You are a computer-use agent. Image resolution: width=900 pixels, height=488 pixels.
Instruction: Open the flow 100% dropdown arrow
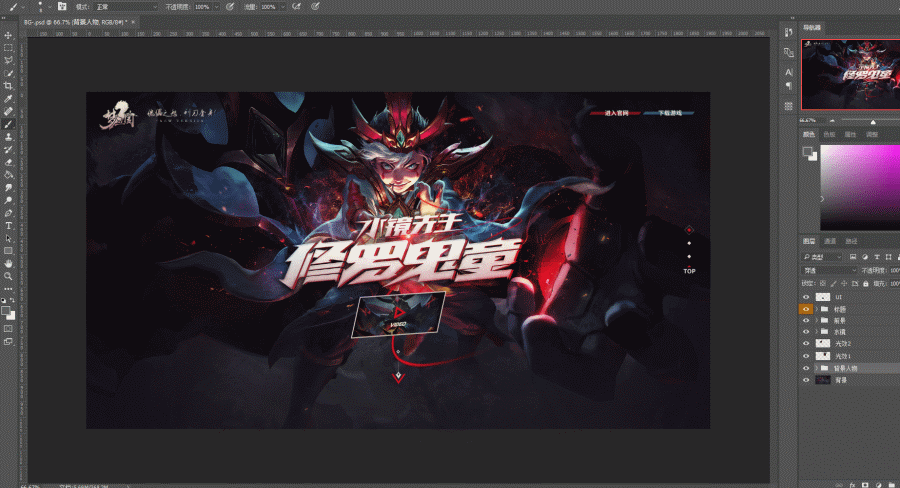(283, 7)
